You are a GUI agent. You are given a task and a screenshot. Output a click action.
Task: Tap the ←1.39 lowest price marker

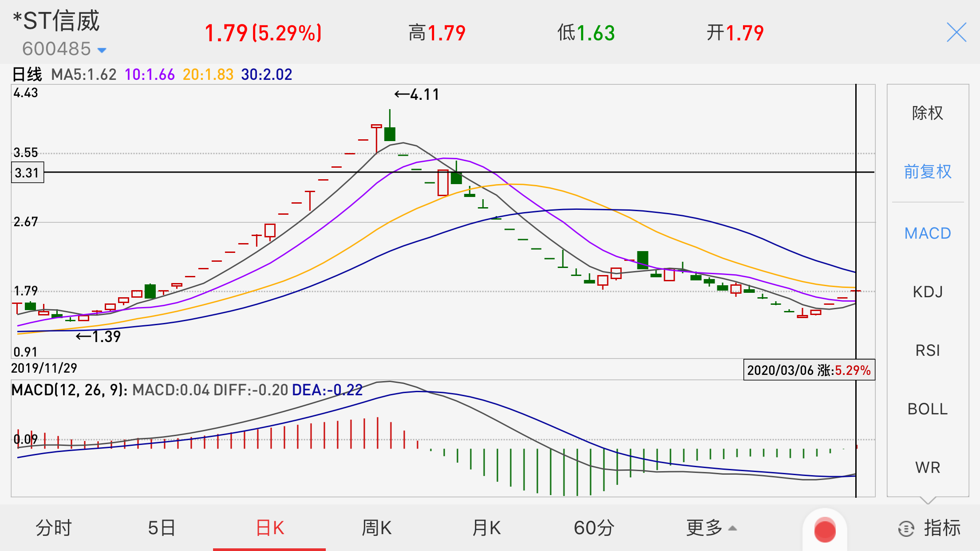98,337
